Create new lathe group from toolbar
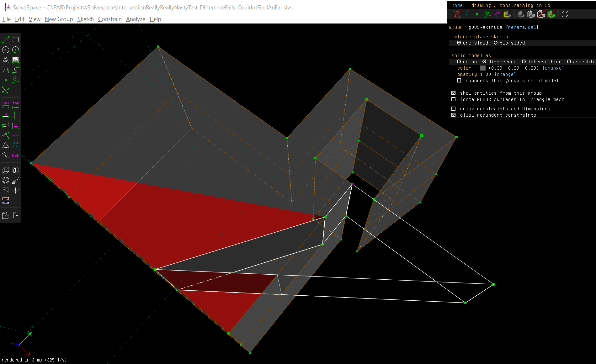Image resolution: width=596 pixels, height=364 pixels. [16, 170]
